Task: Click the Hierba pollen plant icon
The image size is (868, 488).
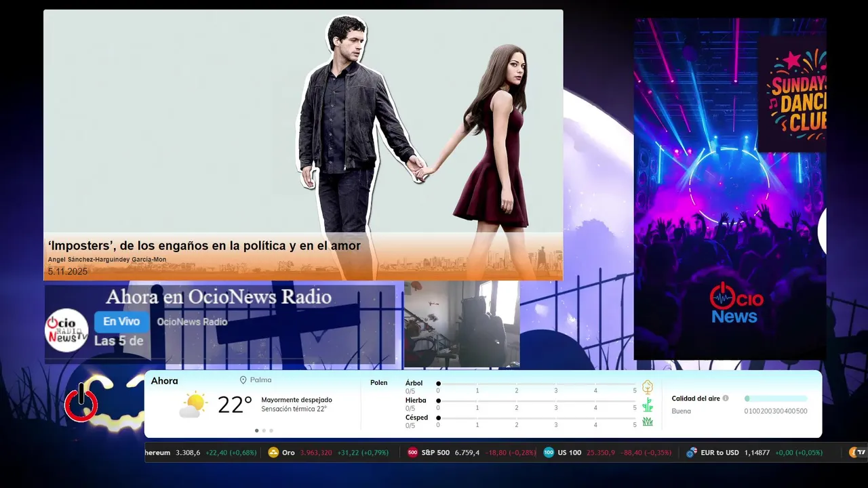Action: (648, 405)
